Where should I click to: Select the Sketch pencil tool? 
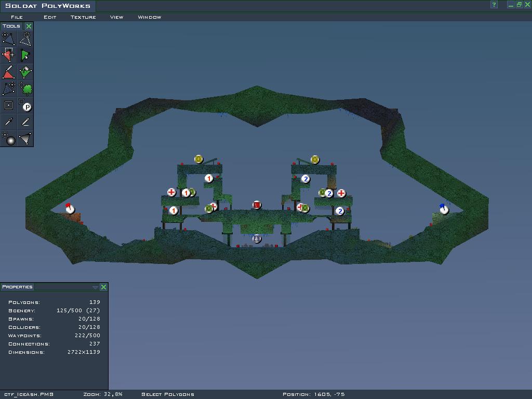[25, 122]
